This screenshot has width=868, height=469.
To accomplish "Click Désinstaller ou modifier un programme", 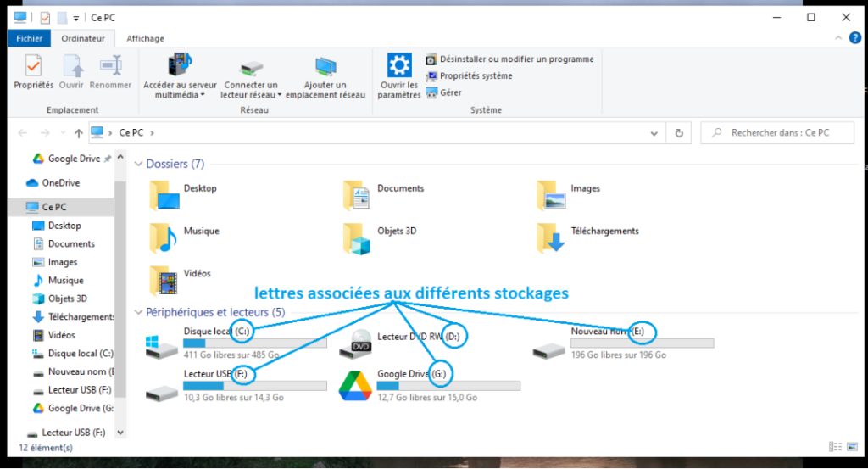I will click(509, 59).
